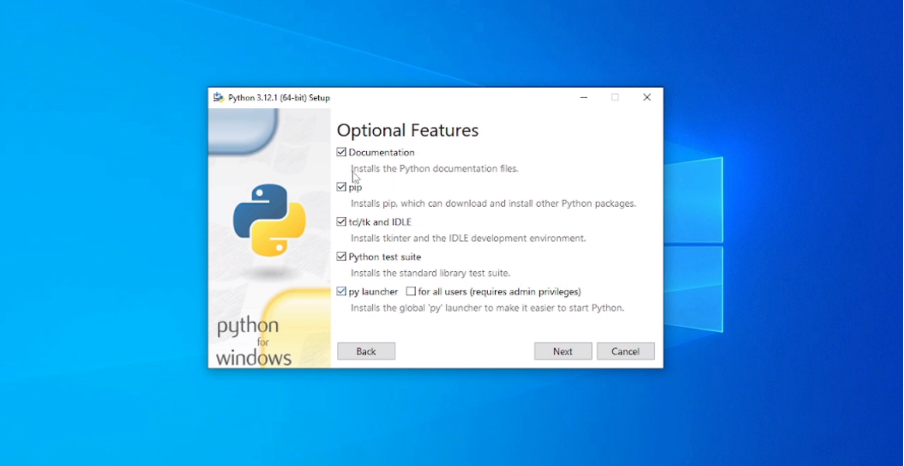Close the Python Setup window

click(647, 97)
